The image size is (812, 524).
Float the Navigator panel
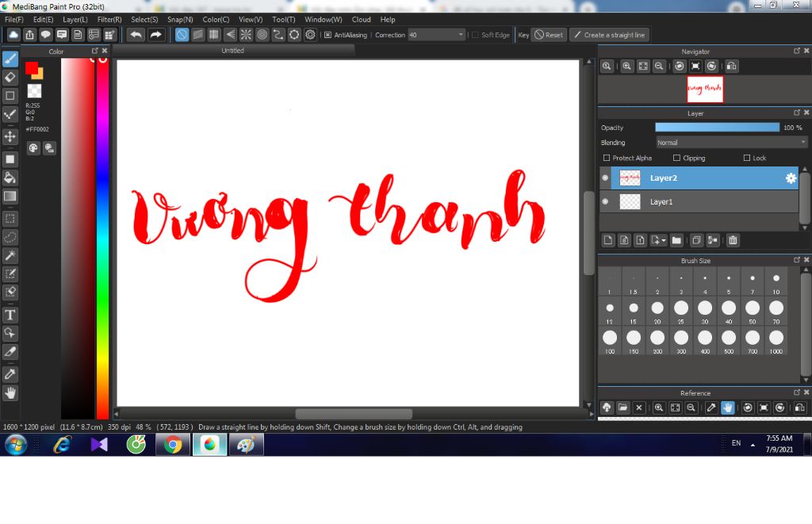click(x=796, y=51)
